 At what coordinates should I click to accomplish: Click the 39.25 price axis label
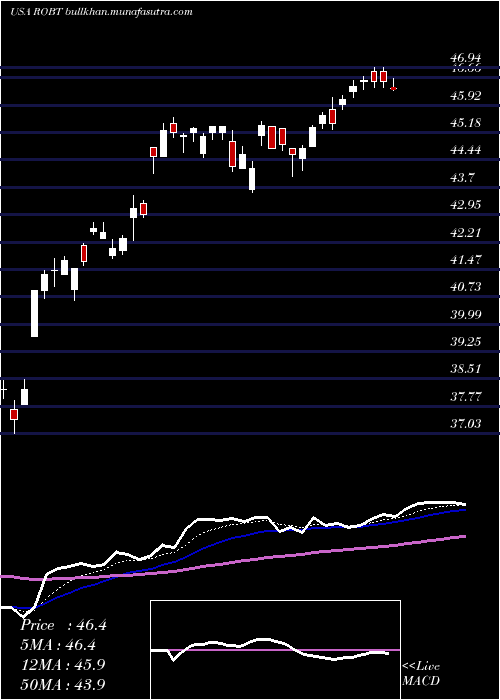(x=466, y=342)
